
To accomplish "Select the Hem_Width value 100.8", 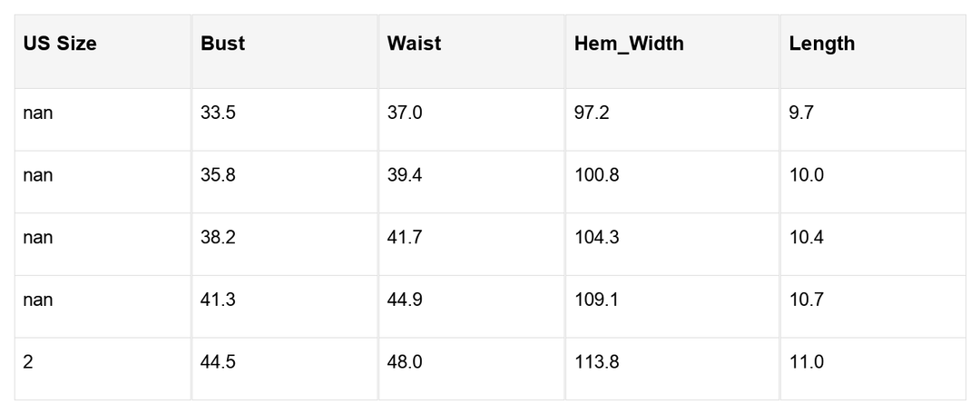I will click(x=597, y=175).
